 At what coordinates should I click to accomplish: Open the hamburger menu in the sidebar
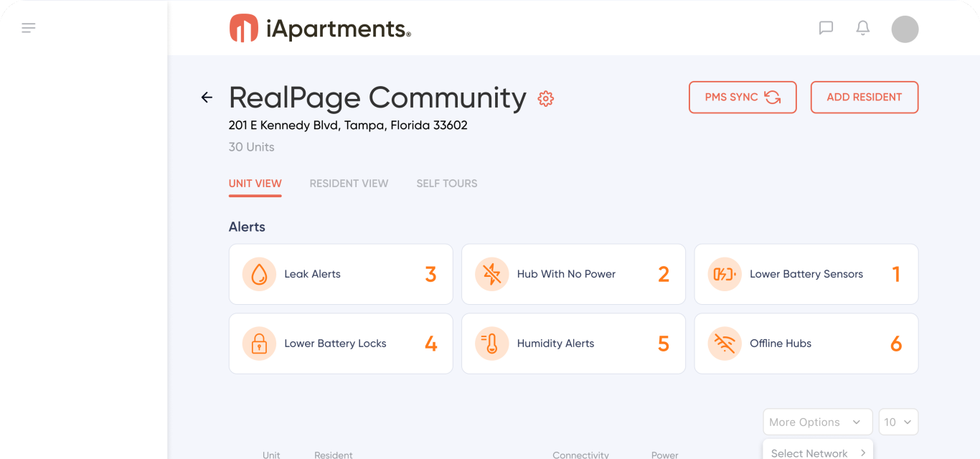[x=29, y=28]
